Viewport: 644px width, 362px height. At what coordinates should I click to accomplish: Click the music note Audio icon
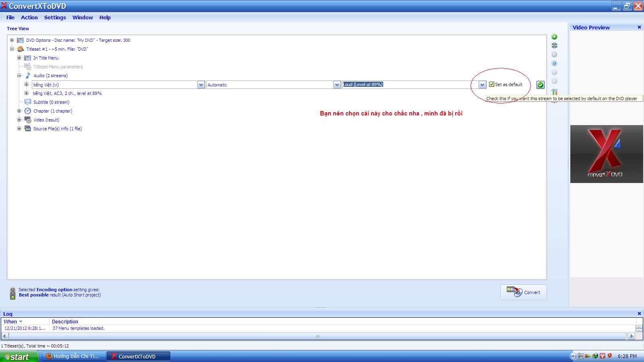28,75
